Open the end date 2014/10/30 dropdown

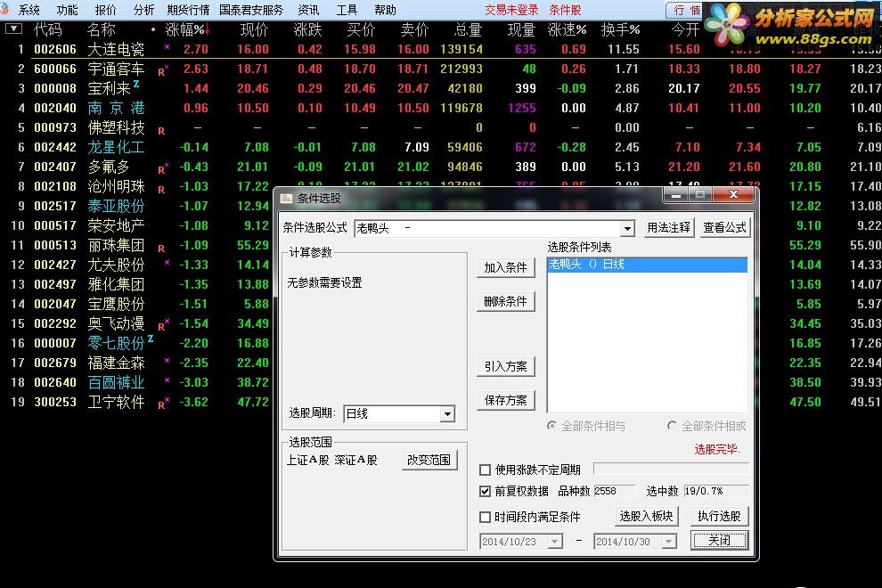[x=668, y=542]
